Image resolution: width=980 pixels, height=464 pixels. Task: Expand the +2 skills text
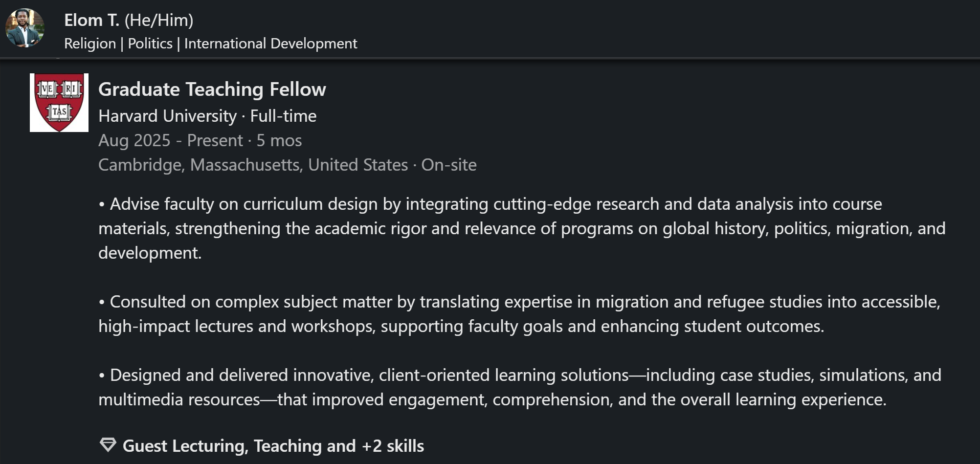(393, 446)
